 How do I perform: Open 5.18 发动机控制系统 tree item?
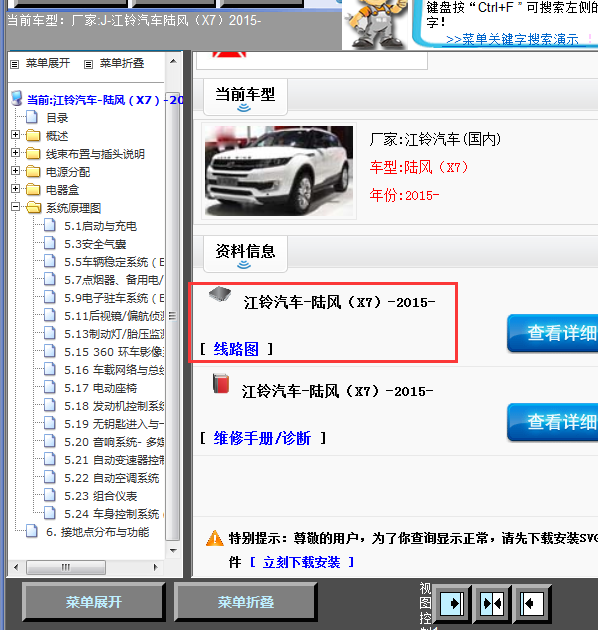[x=114, y=406]
